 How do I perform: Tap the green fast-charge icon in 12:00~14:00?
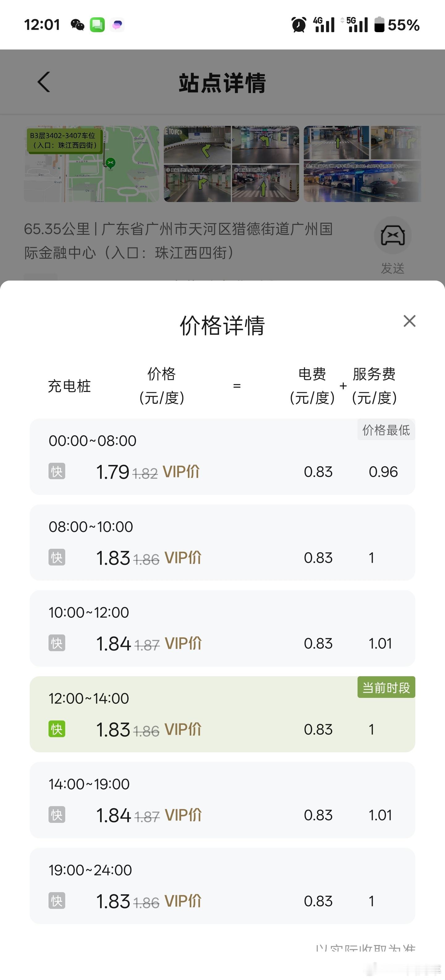(x=57, y=729)
